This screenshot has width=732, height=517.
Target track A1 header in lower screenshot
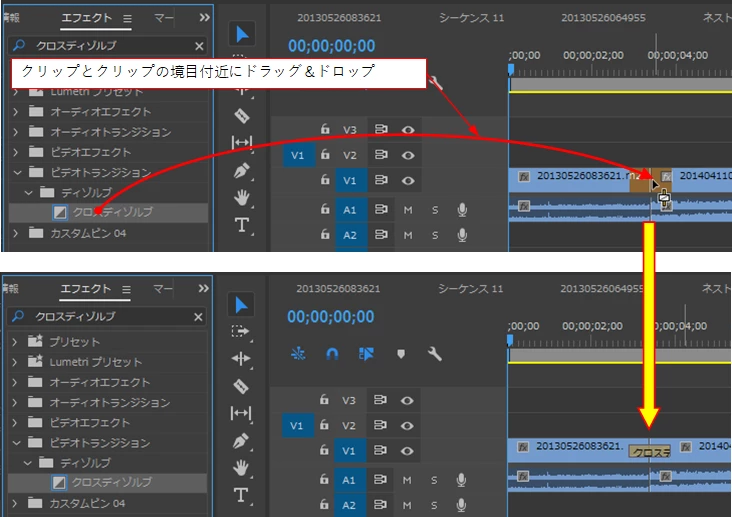(x=349, y=480)
